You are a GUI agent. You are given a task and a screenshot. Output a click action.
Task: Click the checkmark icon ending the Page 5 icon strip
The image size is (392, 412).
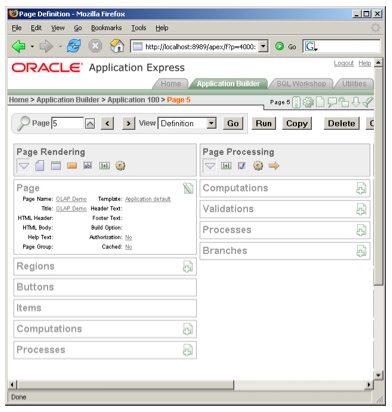368,102
